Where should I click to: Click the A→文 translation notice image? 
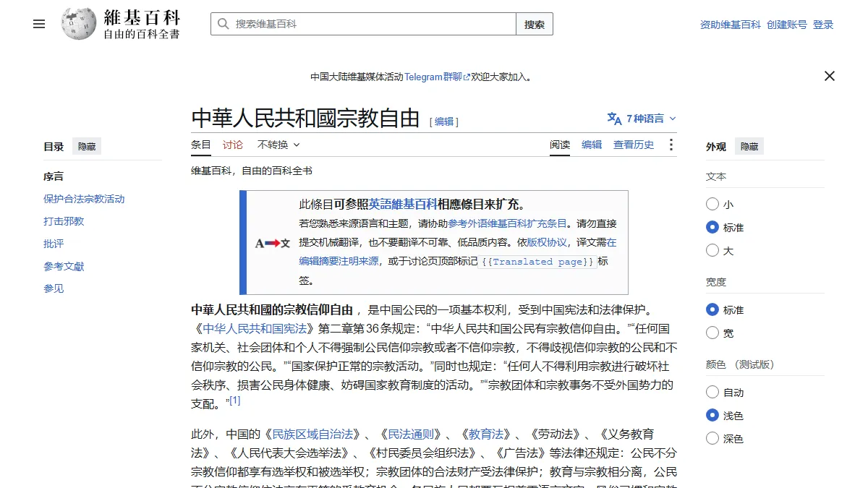[273, 243]
